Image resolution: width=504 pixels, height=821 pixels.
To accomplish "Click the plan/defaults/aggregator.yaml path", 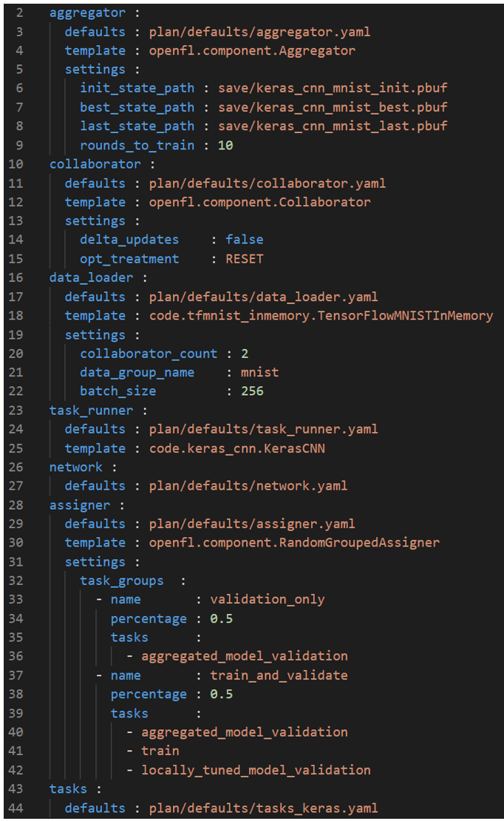I will pos(259,33).
